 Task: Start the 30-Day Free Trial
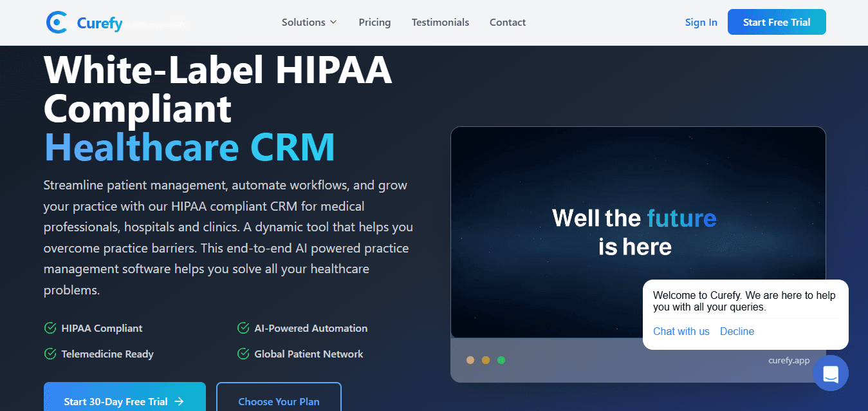coord(125,397)
